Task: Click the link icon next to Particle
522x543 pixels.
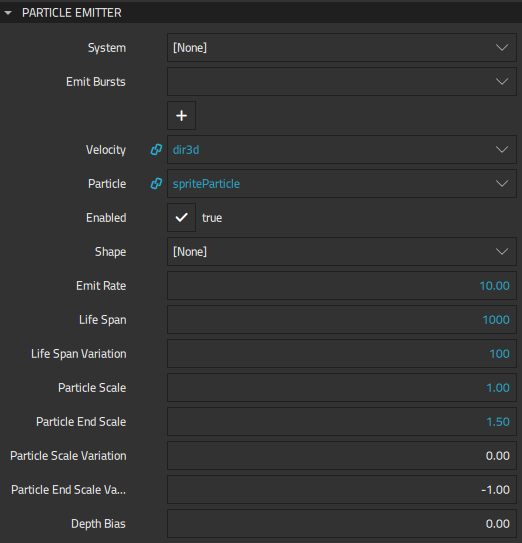Action: click(156, 184)
